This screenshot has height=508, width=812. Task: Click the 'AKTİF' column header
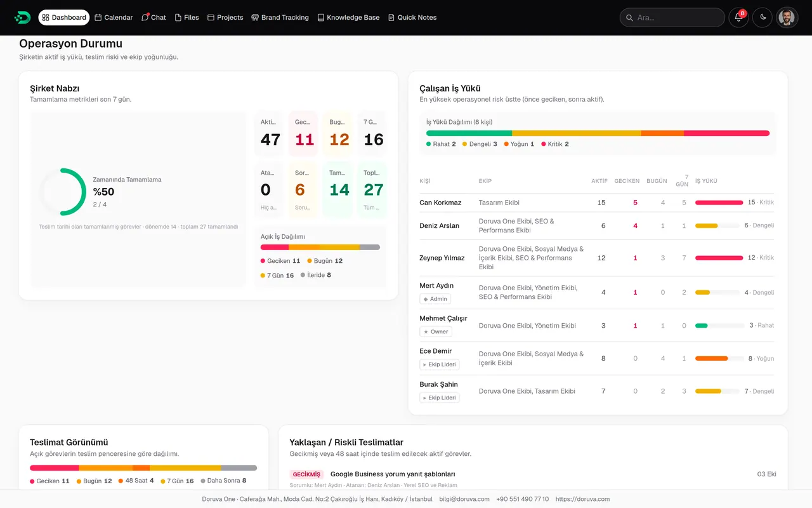click(x=599, y=181)
